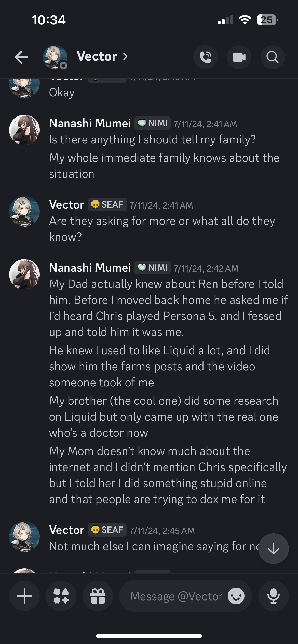Open the gift Nitro icon
This screenshot has width=298, height=644.
point(98,596)
